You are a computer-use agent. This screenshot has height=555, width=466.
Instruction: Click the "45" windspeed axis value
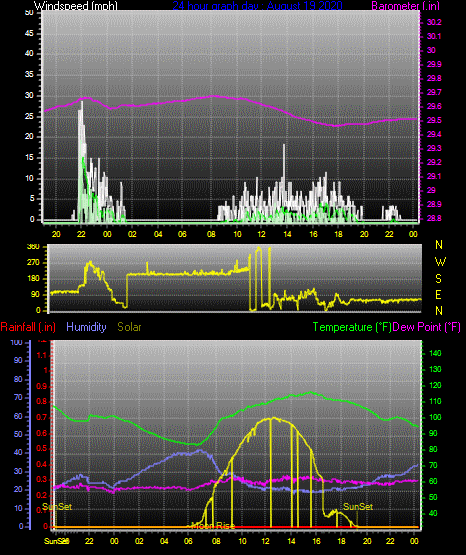click(x=29, y=33)
